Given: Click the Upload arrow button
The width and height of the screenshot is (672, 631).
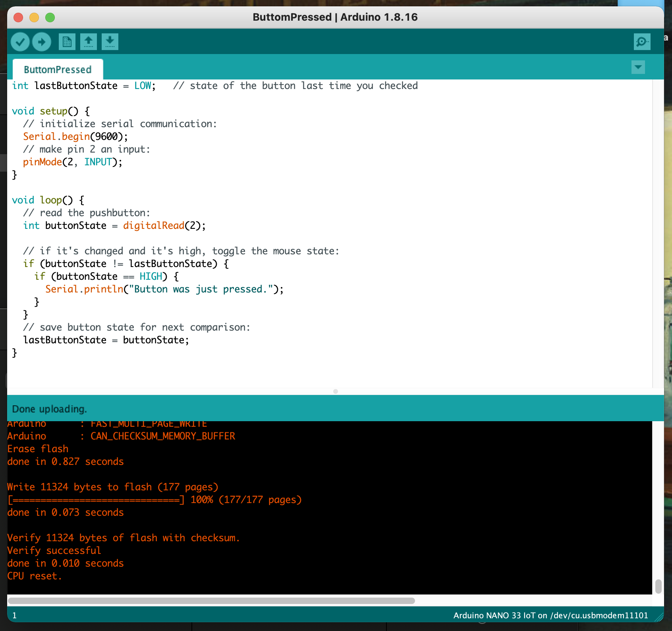Looking at the screenshot, I should click(x=41, y=41).
